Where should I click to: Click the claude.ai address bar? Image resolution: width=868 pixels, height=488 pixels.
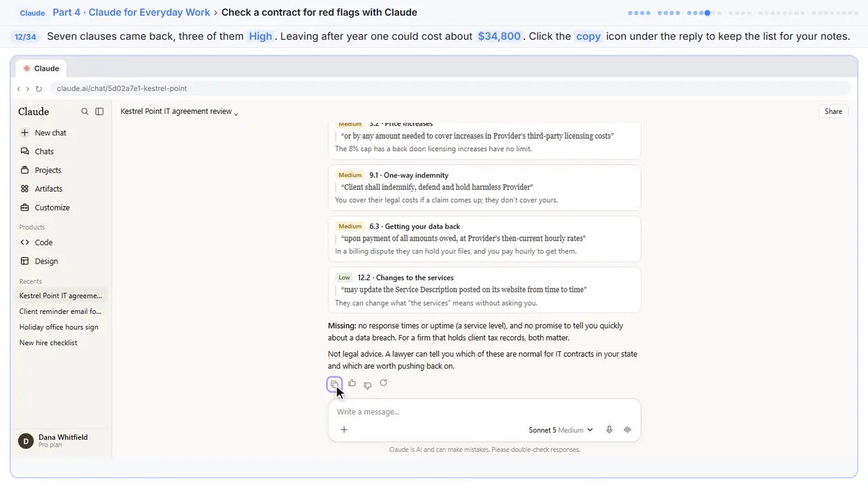(x=449, y=89)
